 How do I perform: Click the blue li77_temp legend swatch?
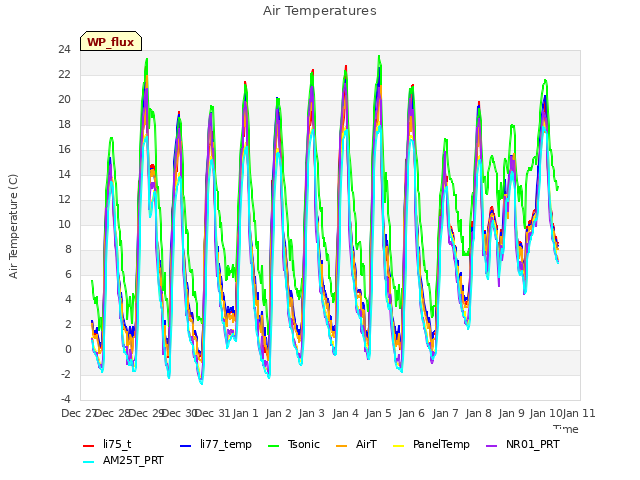(x=186, y=445)
